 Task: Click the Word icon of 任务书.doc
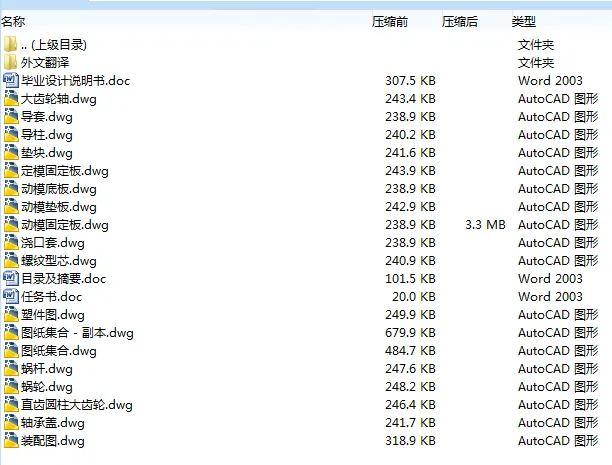pyautogui.click(x=11, y=296)
